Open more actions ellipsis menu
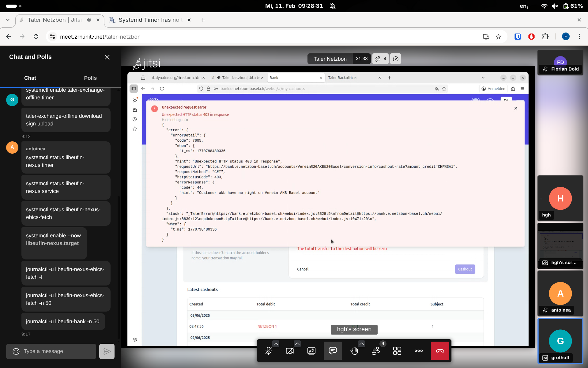This screenshot has width=588, height=368. pyautogui.click(x=418, y=351)
